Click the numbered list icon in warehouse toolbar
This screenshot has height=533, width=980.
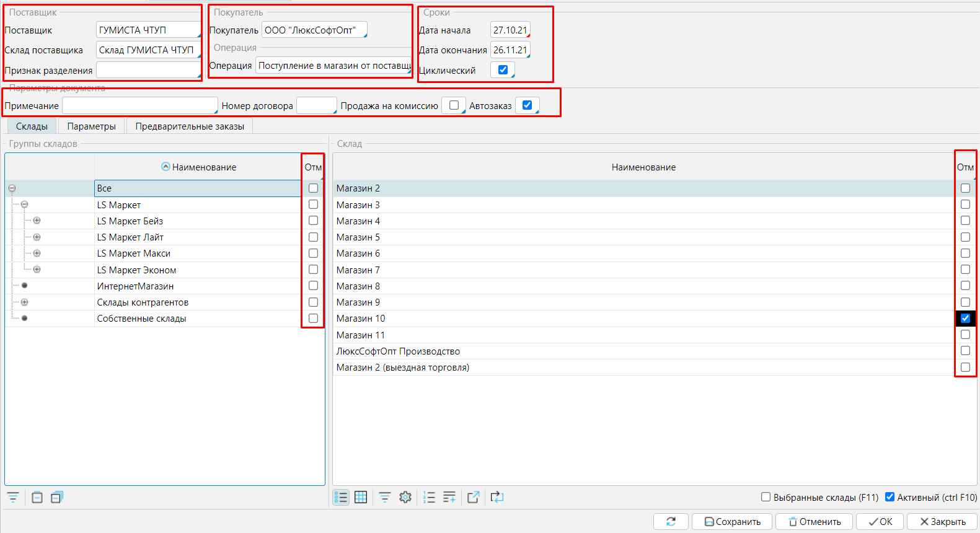(x=429, y=497)
